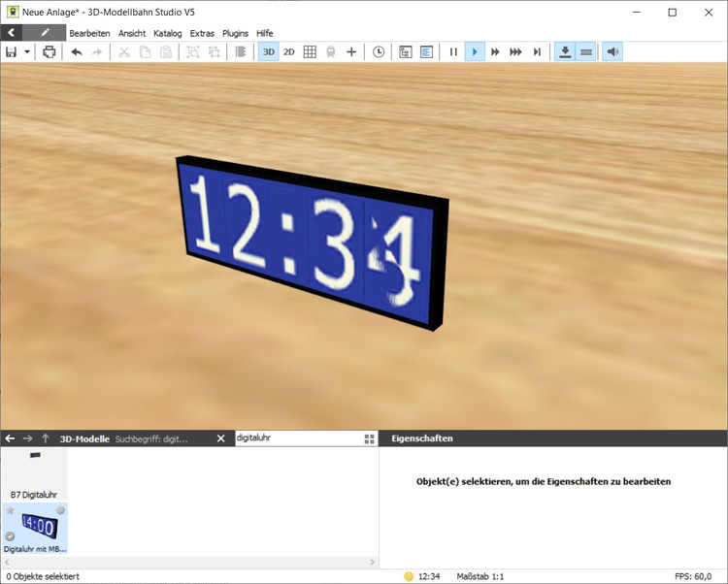Screen dimensions: 728x584
Task: Click the Group objects icon
Action: 193,52
